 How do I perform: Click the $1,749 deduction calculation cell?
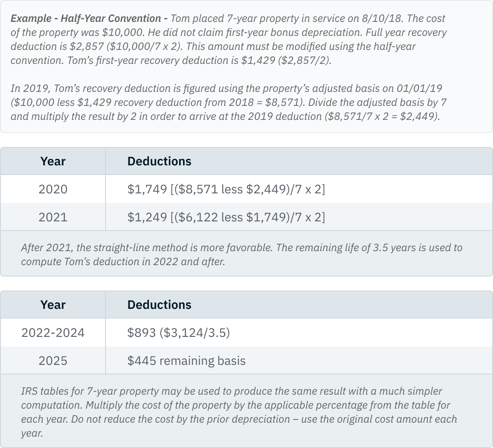pyautogui.click(x=226, y=189)
